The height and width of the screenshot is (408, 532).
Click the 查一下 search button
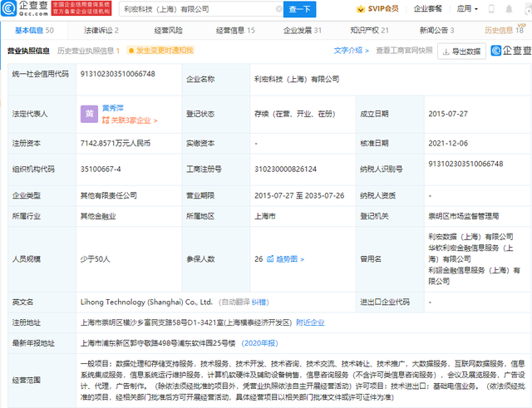299,9
